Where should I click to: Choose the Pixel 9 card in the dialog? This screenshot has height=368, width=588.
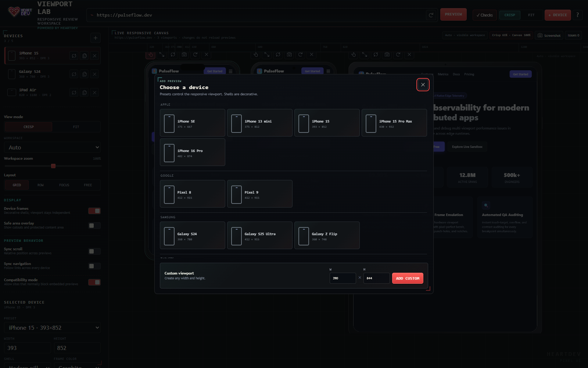(x=260, y=194)
